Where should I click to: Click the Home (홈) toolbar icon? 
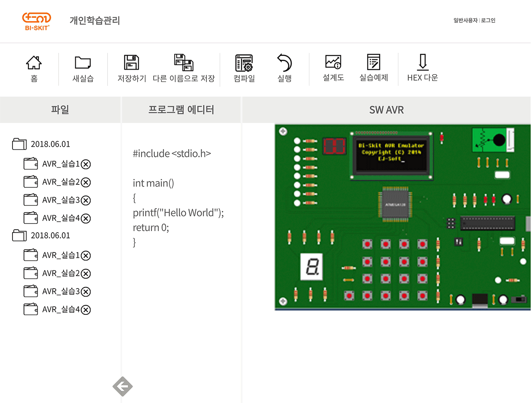click(34, 68)
